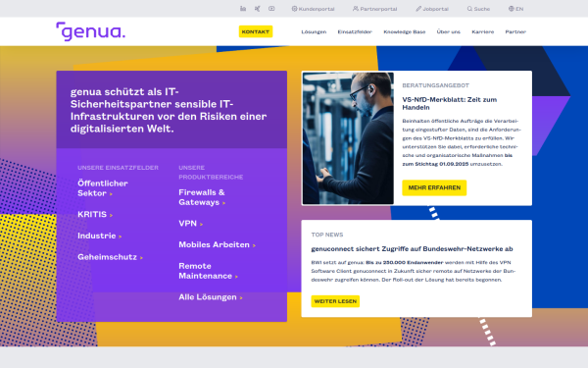Go to KRITIS section
Image resolution: width=588 pixels, height=368 pixels.
[x=95, y=214]
